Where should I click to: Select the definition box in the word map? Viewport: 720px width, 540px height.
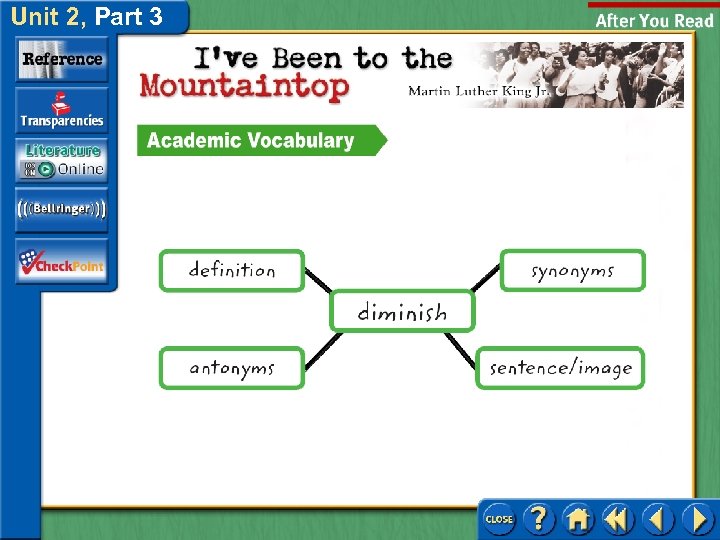pyautogui.click(x=232, y=270)
